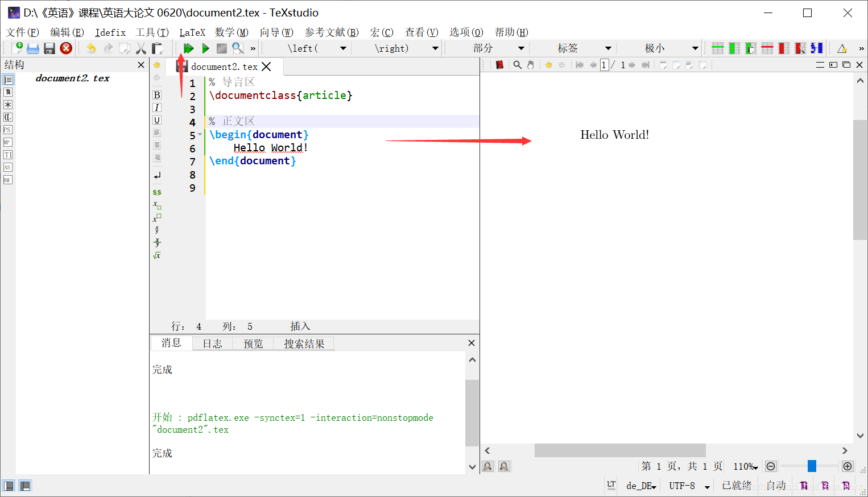Save the document with floppy icon
868x497 pixels.
tap(49, 48)
